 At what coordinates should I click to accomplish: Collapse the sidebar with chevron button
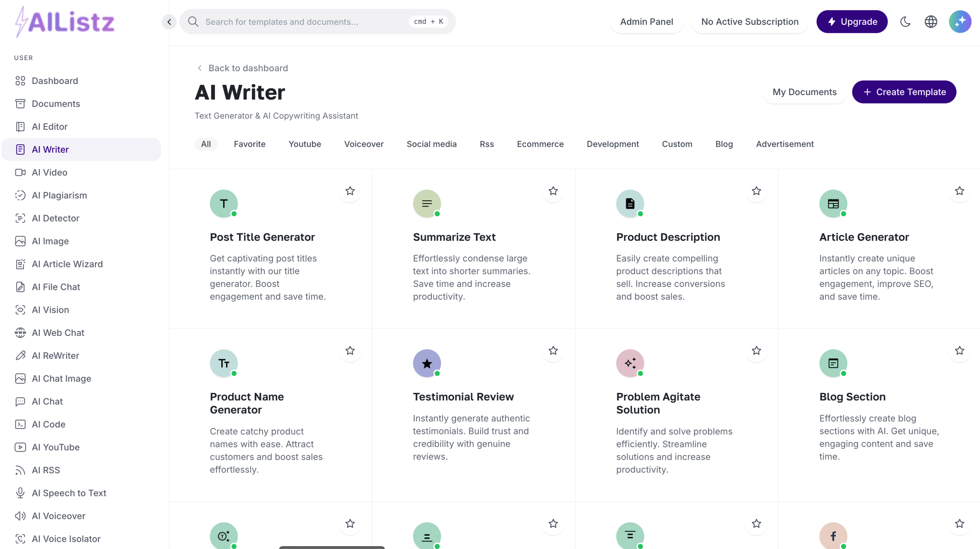coord(169,22)
